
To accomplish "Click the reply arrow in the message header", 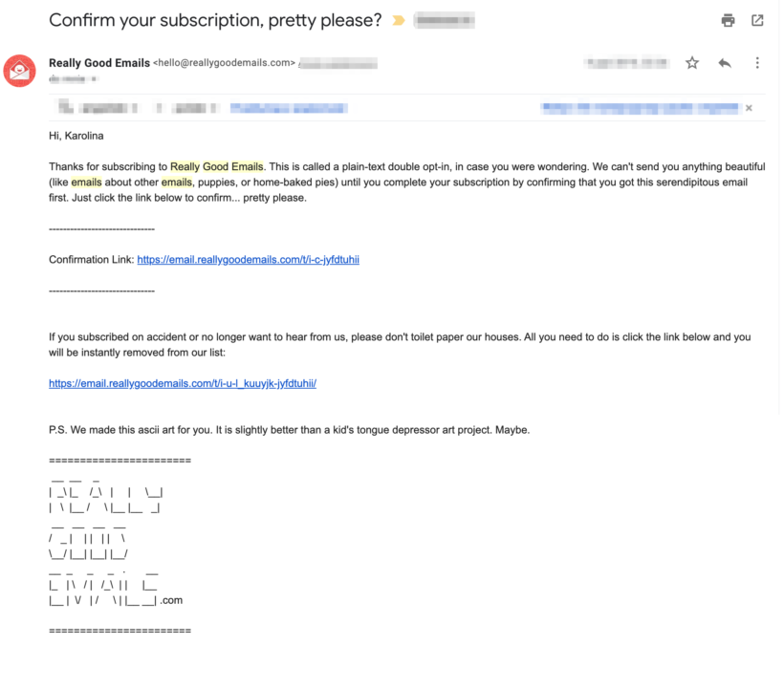I will 724,62.
